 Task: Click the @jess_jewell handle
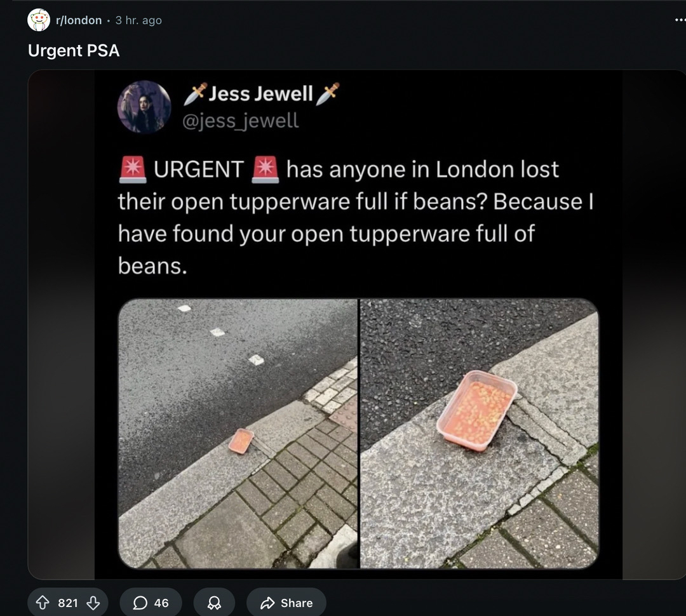(240, 120)
